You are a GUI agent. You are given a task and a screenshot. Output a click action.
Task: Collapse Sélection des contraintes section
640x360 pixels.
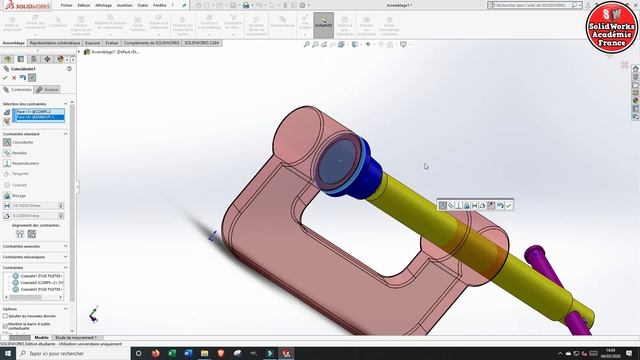(x=66, y=104)
